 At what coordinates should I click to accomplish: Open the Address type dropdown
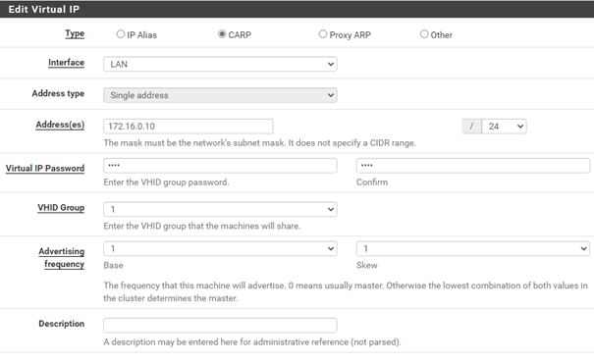[220, 95]
